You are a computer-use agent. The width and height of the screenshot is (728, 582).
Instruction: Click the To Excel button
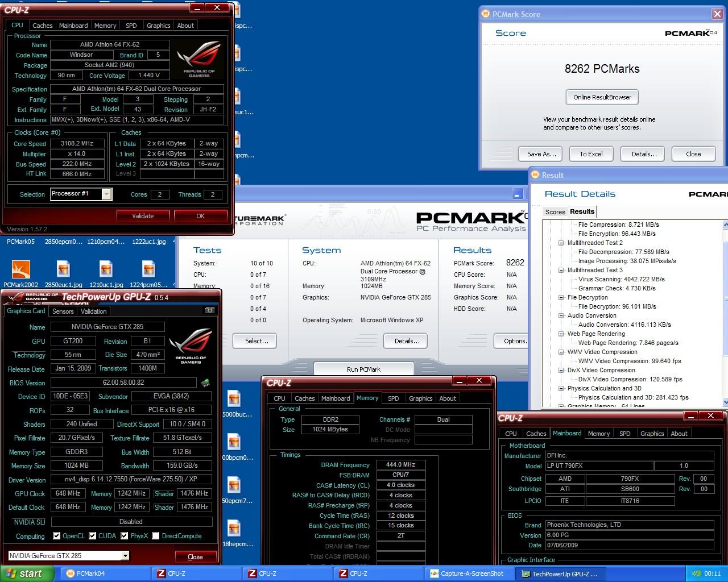point(591,154)
